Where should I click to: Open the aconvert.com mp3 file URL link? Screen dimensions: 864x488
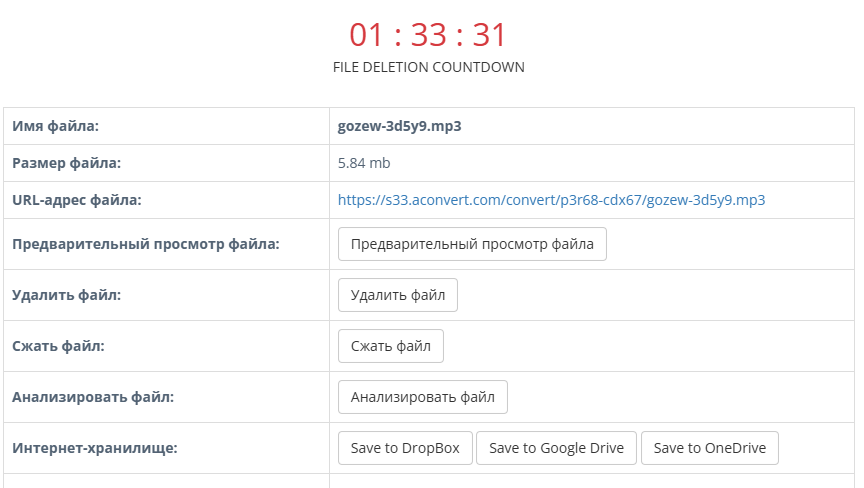point(551,200)
